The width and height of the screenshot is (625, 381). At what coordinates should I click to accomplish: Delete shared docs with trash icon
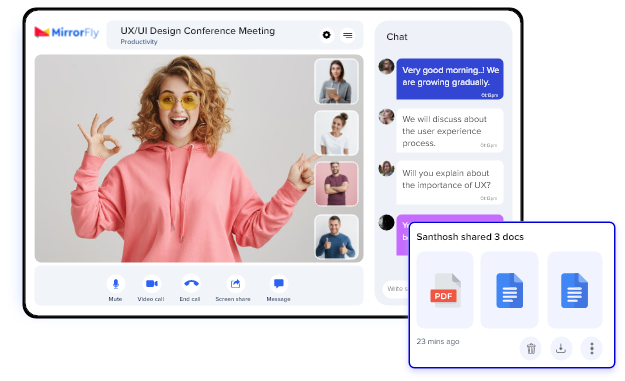[531, 349]
